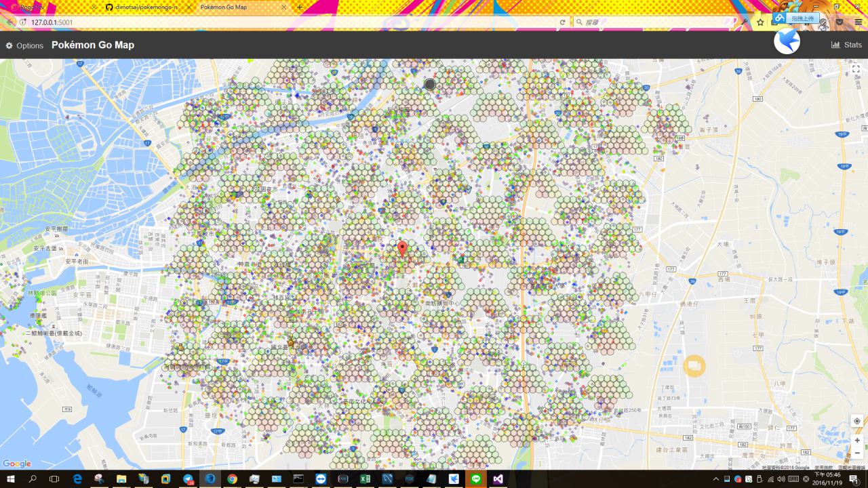Click the Pokémon Go Map title
This screenshot has height=488, width=868.
[93, 45]
